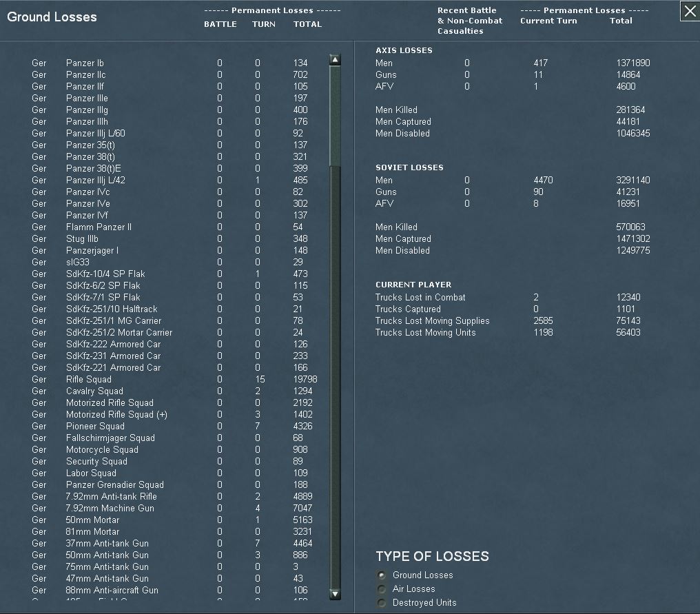700x614 pixels.
Task: Click the Trucks Lost Moving Units label
Action: pyautogui.click(x=426, y=333)
